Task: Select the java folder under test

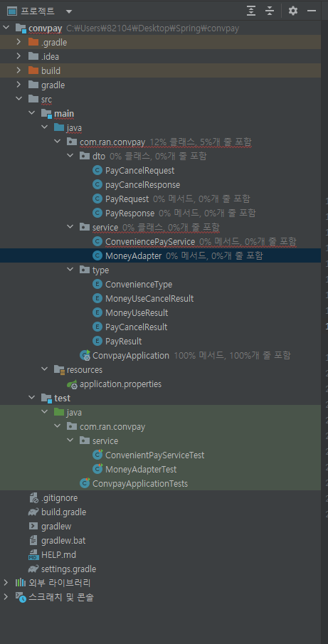Action: pos(74,412)
